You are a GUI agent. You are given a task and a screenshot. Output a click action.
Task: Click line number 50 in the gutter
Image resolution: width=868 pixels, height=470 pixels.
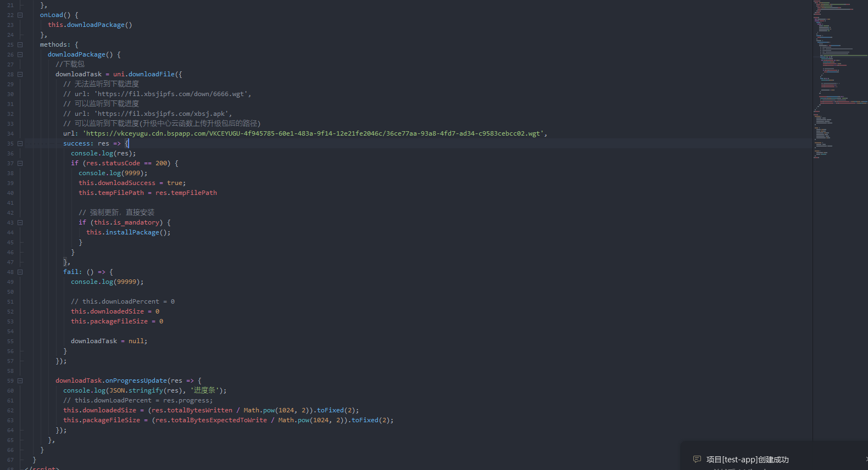10,292
